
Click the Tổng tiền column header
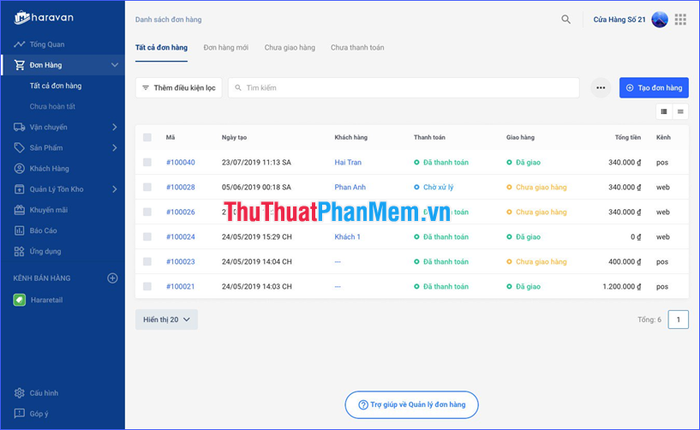pyautogui.click(x=628, y=137)
